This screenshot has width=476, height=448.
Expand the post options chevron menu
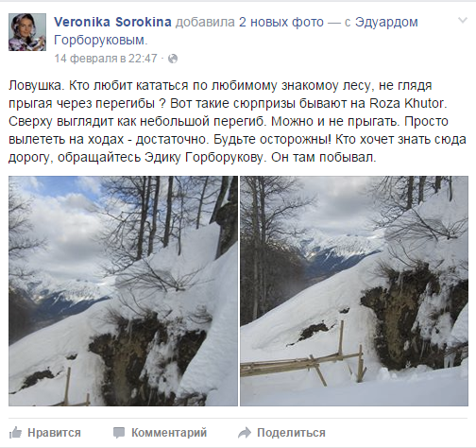coord(462,21)
